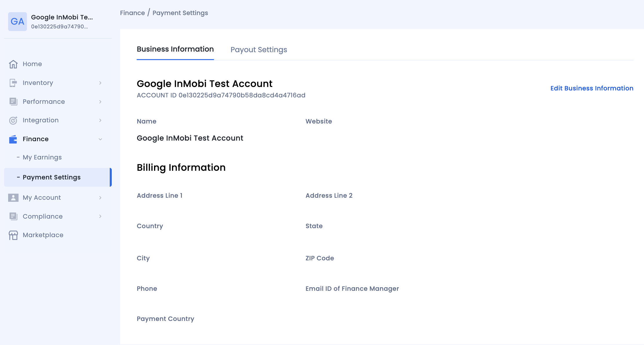Viewport: 644px width, 345px height.
Task: Click the Home house icon
Action: click(13, 64)
